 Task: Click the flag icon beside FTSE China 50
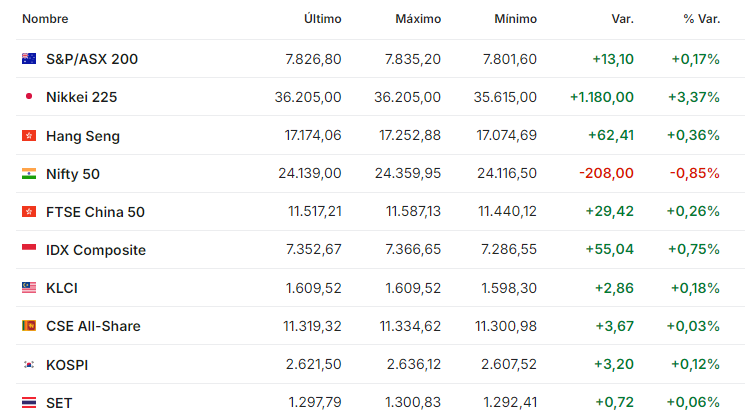[x=29, y=211]
